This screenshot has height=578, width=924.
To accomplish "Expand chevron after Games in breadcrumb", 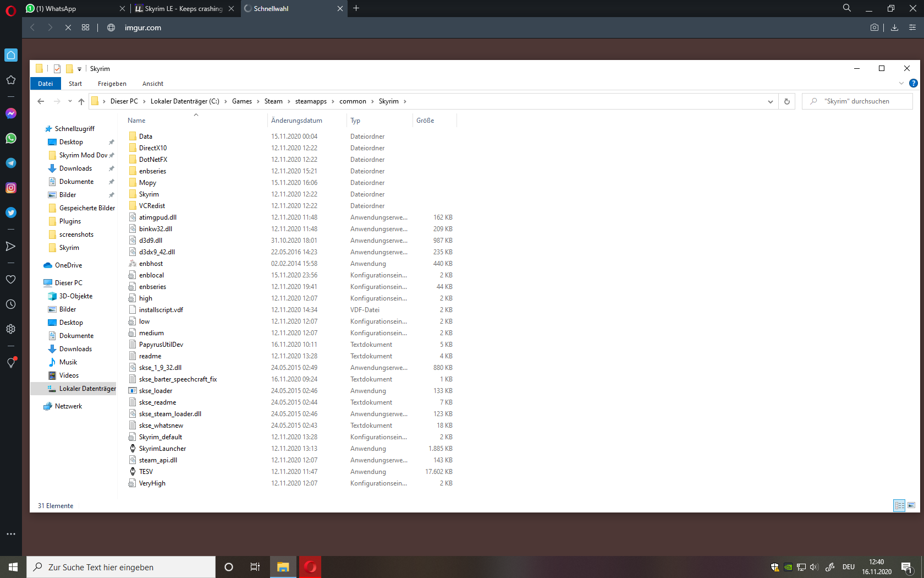I will click(258, 101).
